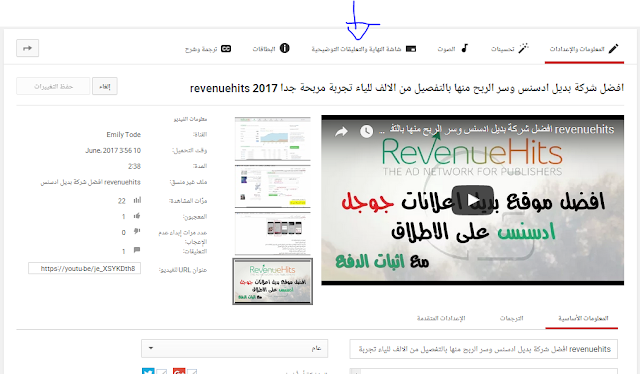Image resolution: width=640 pixels, height=374 pixels.
Task: Click the raw file name revenuehits text
Action: pos(90,182)
